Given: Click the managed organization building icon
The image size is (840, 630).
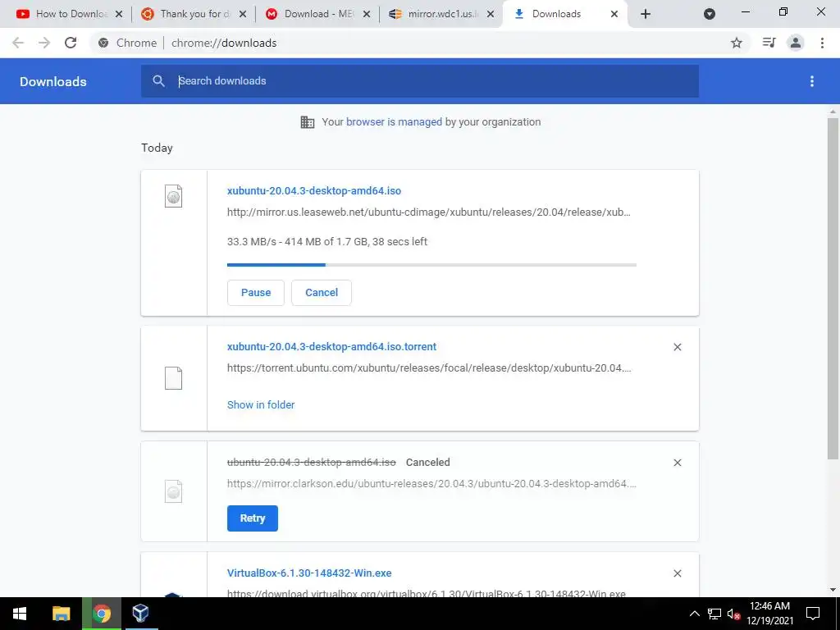Looking at the screenshot, I should coord(308,122).
